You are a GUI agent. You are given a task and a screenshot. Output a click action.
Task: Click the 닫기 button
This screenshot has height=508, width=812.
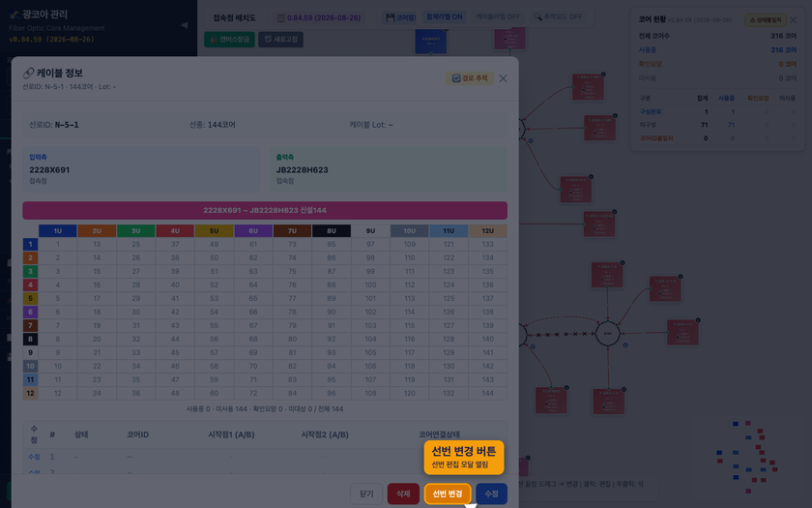[x=366, y=494]
